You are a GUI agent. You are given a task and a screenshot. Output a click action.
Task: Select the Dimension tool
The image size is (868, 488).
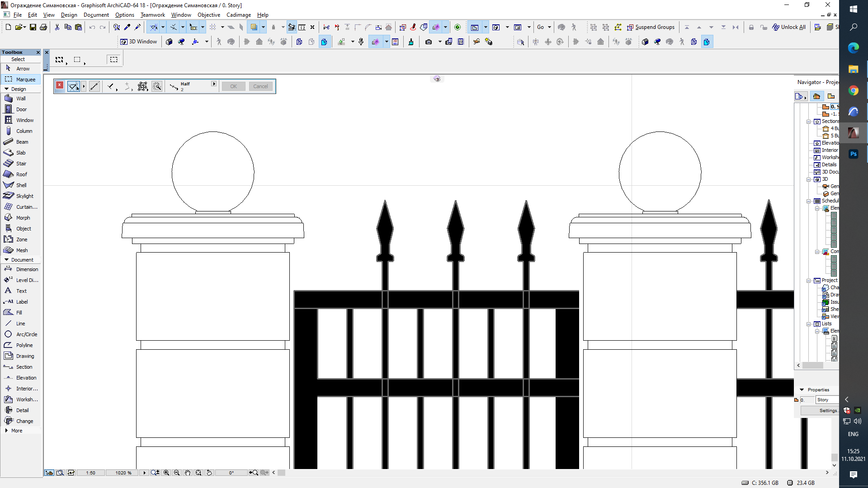pyautogui.click(x=21, y=269)
